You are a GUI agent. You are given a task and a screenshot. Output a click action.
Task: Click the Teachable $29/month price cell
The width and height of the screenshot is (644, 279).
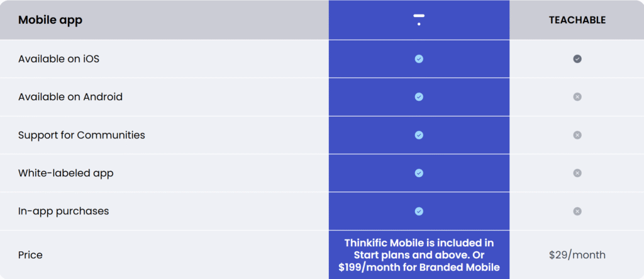(x=577, y=255)
